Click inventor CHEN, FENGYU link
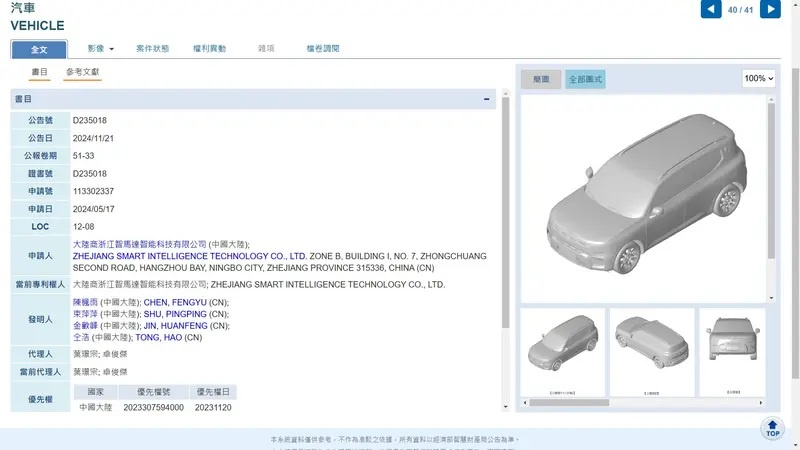 click(x=175, y=302)
